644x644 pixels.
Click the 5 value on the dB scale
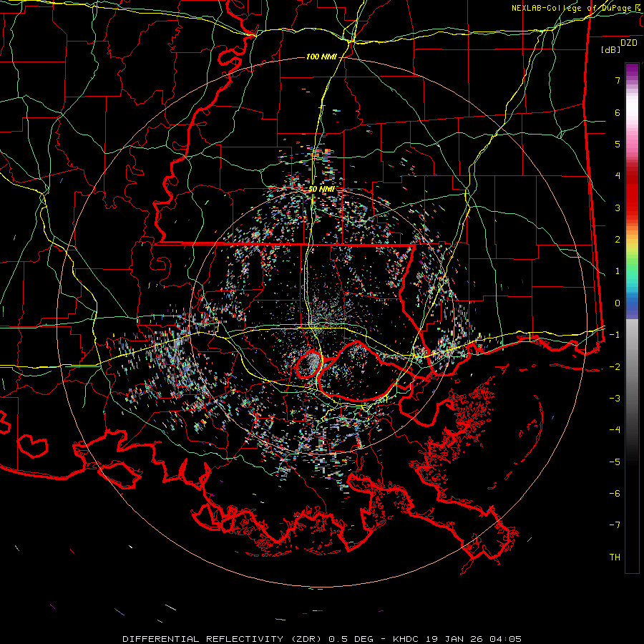click(618, 144)
